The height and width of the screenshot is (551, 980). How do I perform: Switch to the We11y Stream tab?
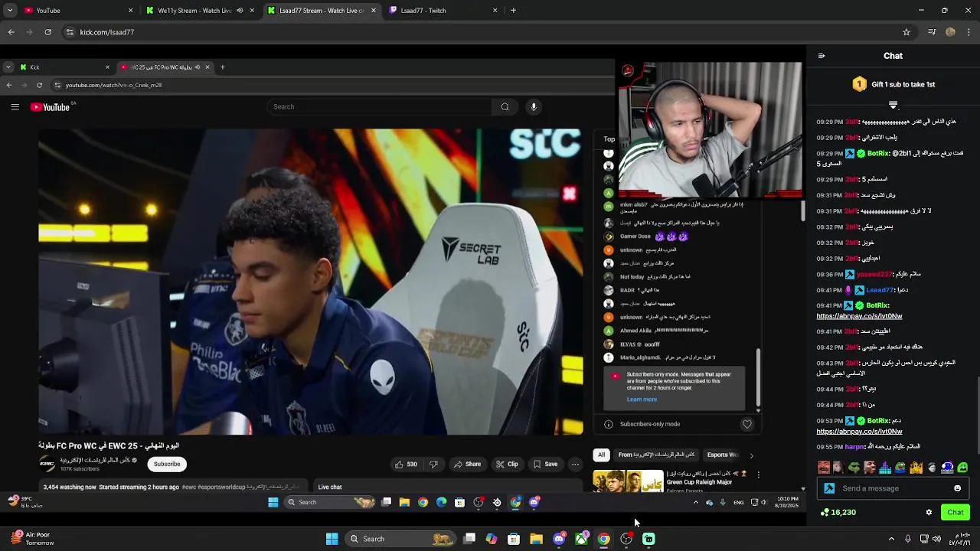click(x=194, y=11)
